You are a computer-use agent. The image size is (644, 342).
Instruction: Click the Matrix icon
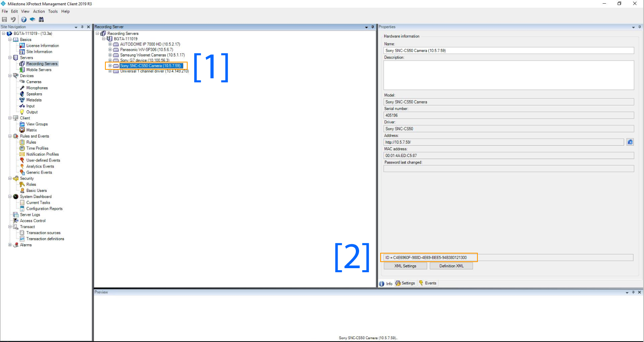click(22, 130)
